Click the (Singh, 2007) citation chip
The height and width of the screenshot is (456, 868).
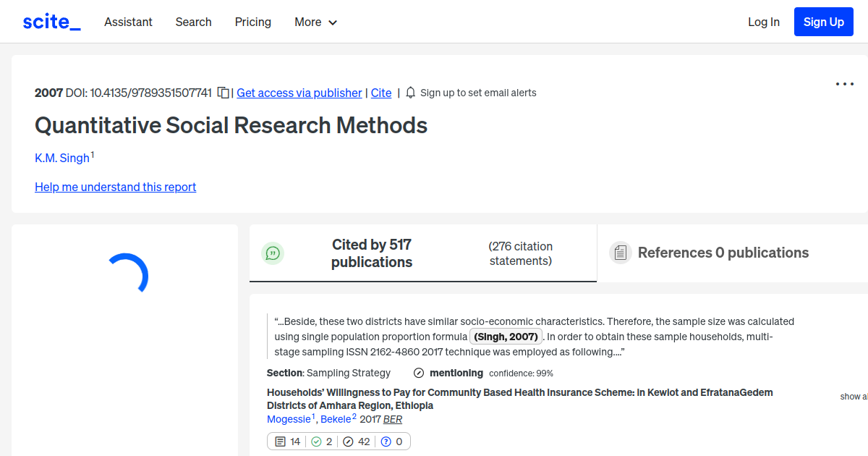[506, 336]
